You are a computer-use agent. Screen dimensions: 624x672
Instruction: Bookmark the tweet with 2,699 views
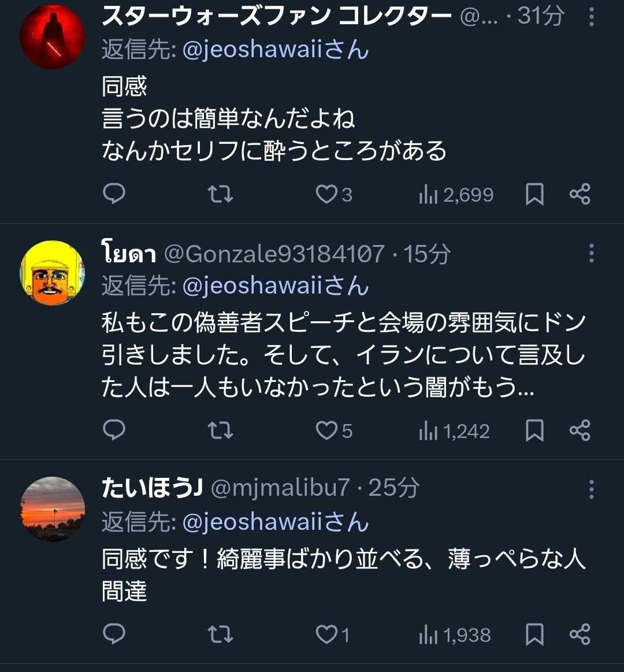[x=534, y=195]
